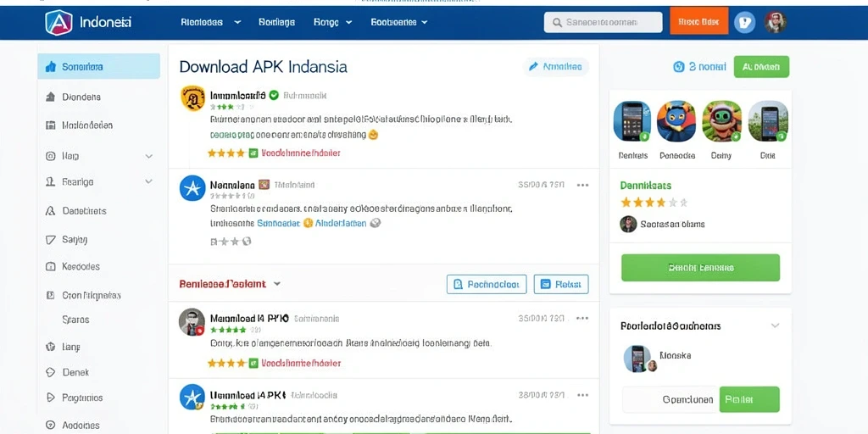The height and width of the screenshot is (434, 868).
Task: Open the question mark help icon in header
Action: tap(744, 23)
